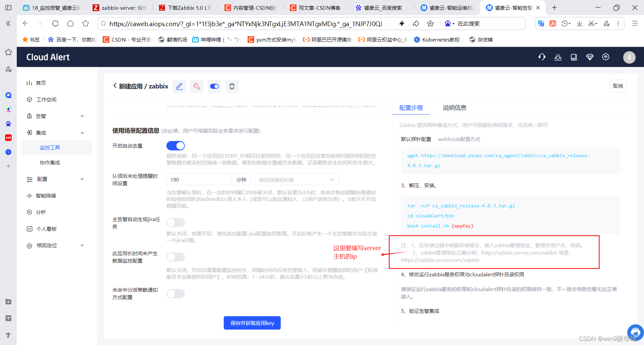Image resolution: width=644 pixels, height=345 pixels.
Task: Click the download tray icon in Cloud Alert header
Action: [558, 57]
